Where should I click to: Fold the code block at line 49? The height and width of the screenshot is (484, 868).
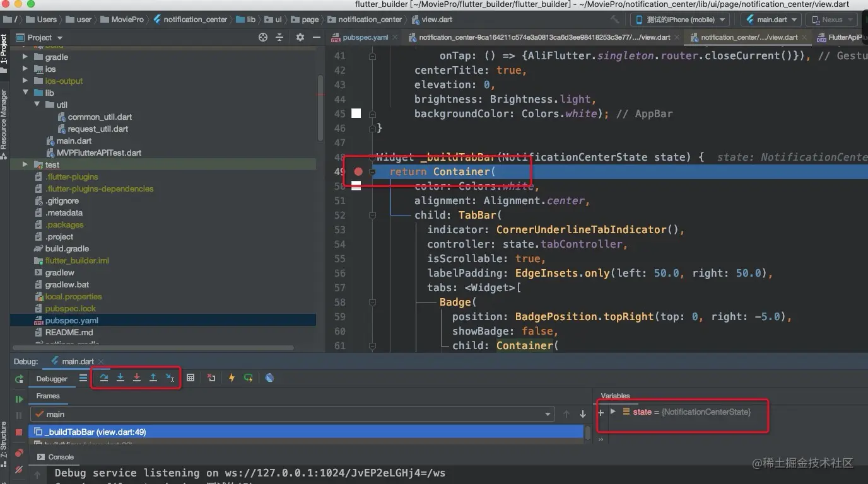click(373, 171)
